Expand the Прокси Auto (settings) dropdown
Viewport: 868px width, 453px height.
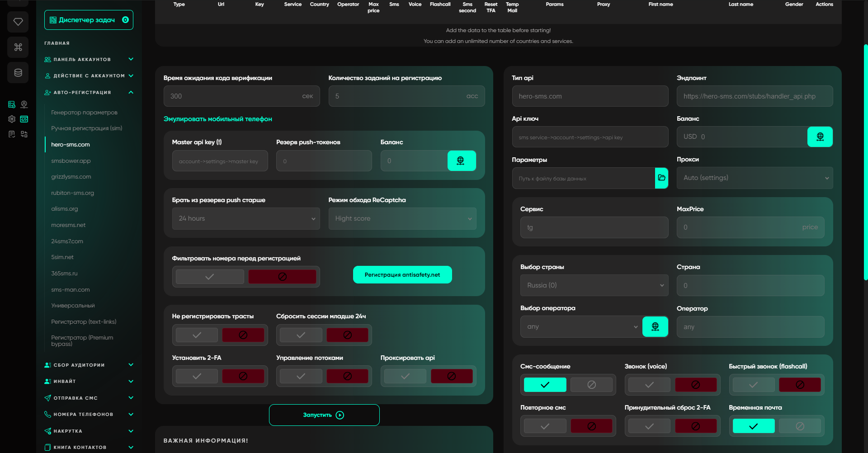click(x=755, y=178)
